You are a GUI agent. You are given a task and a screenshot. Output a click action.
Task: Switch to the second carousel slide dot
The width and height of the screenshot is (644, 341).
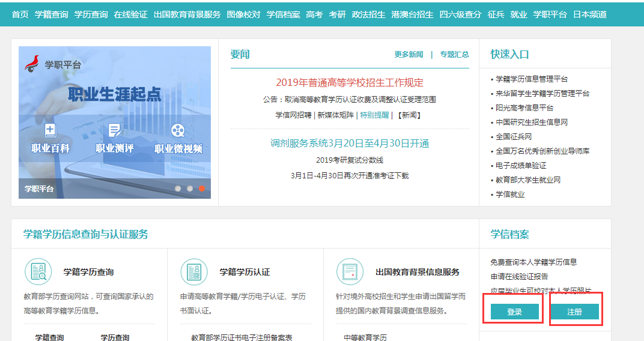190,189
